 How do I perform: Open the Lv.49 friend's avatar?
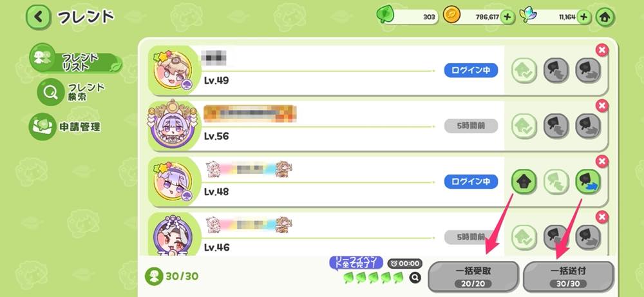173,70
